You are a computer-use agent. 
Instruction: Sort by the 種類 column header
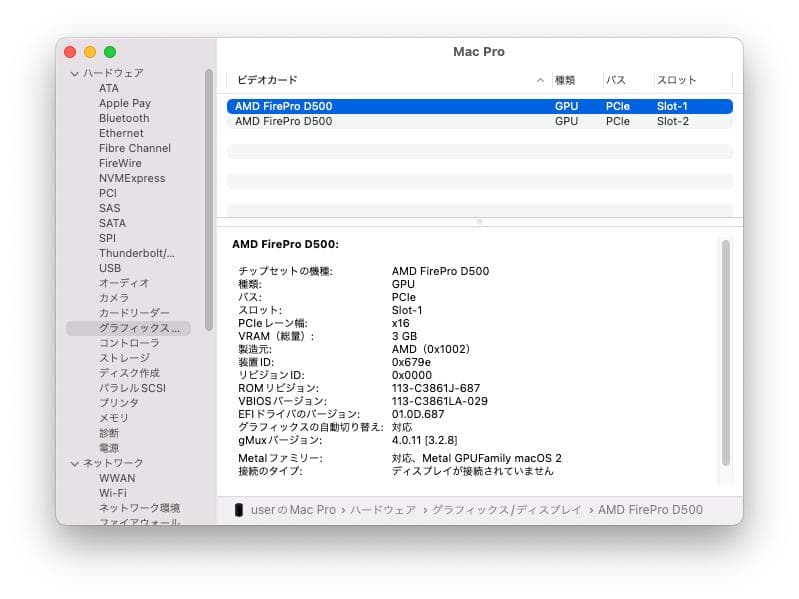[565, 80]
